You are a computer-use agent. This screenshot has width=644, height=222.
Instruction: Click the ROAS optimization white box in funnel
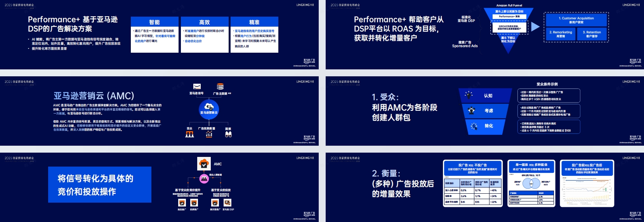pos(510,28)
